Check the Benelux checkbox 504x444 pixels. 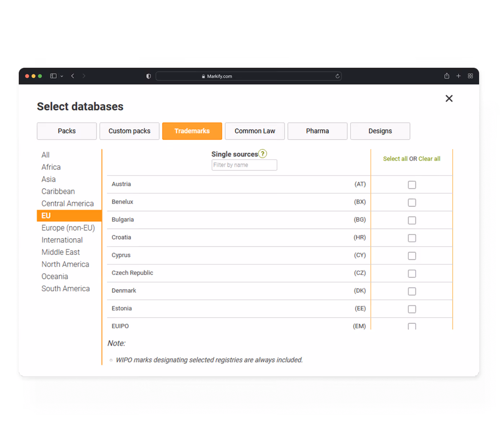[x=412, y=203]
